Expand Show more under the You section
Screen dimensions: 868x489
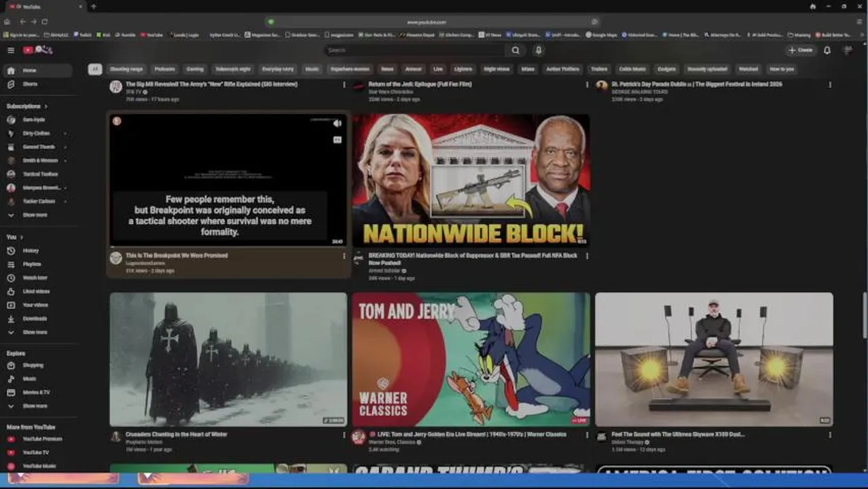(x=37, y=332)
